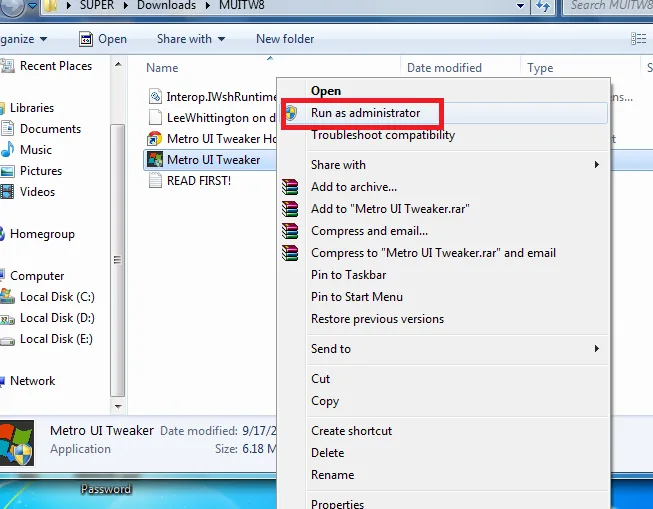Click the Local Disk (C:) drive icon
This screenshot has width=653, height=509.
click(7, 296)
